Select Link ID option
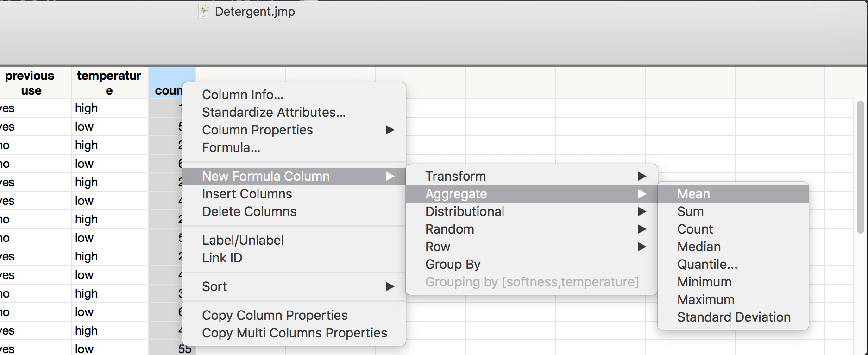The width and height of the screenshot is (868, 355). [222, 258]
